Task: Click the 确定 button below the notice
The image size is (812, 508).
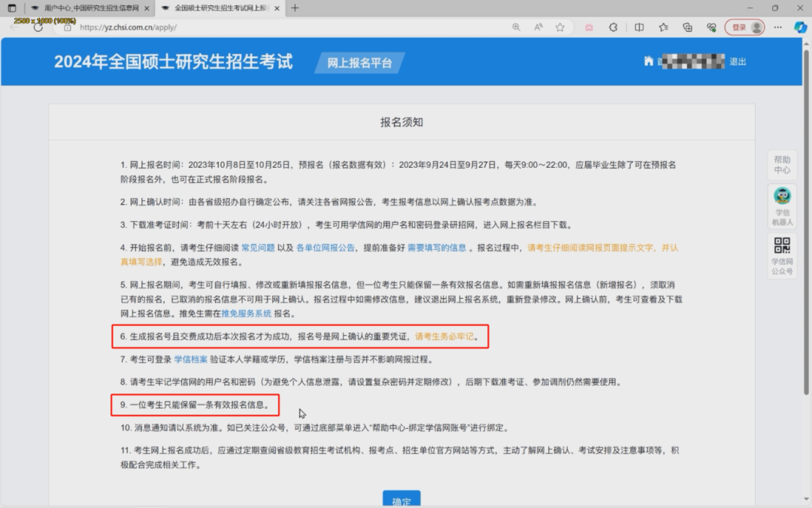Action: pyautogui.click(x=401, y=500)
